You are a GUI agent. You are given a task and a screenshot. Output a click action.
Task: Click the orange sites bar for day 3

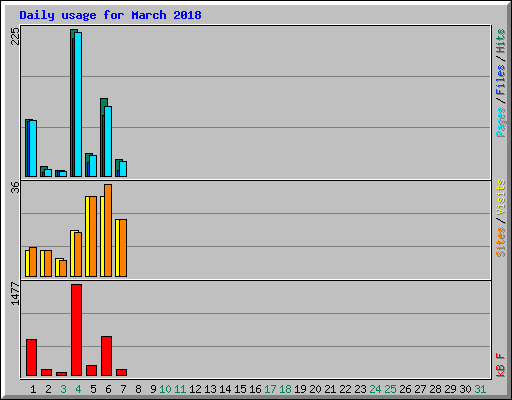63,268
